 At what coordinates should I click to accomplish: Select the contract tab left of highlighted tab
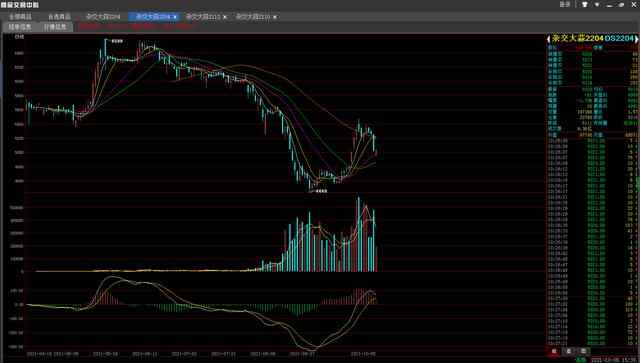pos(103,17)
